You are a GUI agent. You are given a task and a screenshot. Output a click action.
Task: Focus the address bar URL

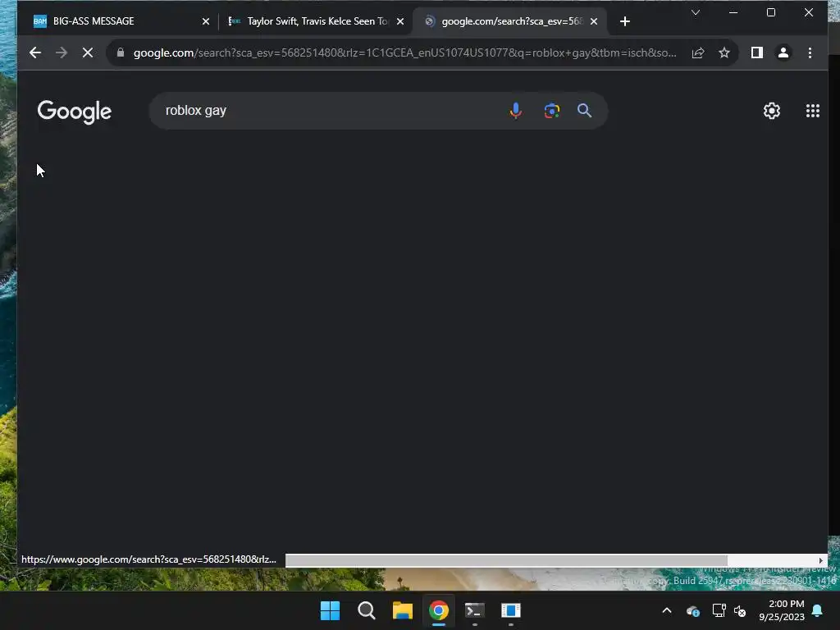tap(404, 52)
